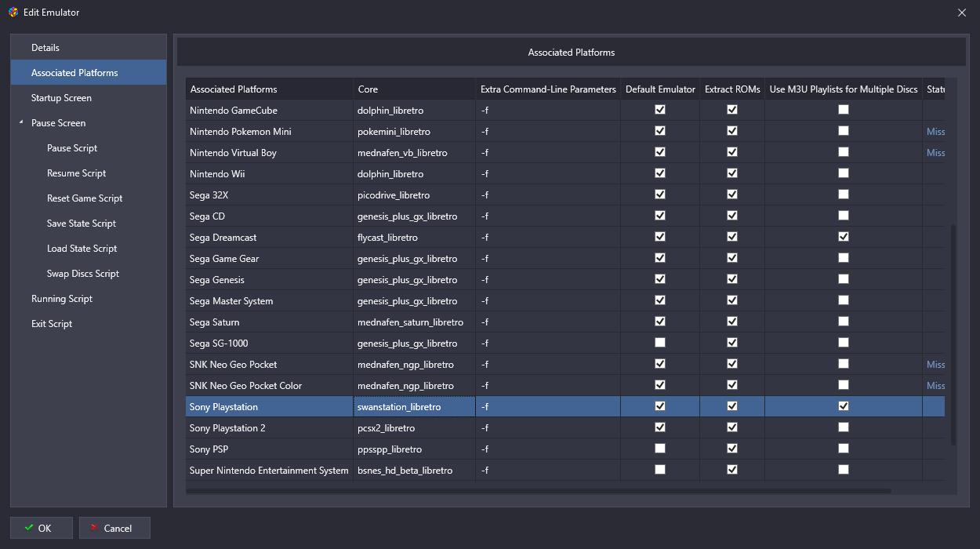
Task: Sort by the Core column header
Action: (414, 89)
